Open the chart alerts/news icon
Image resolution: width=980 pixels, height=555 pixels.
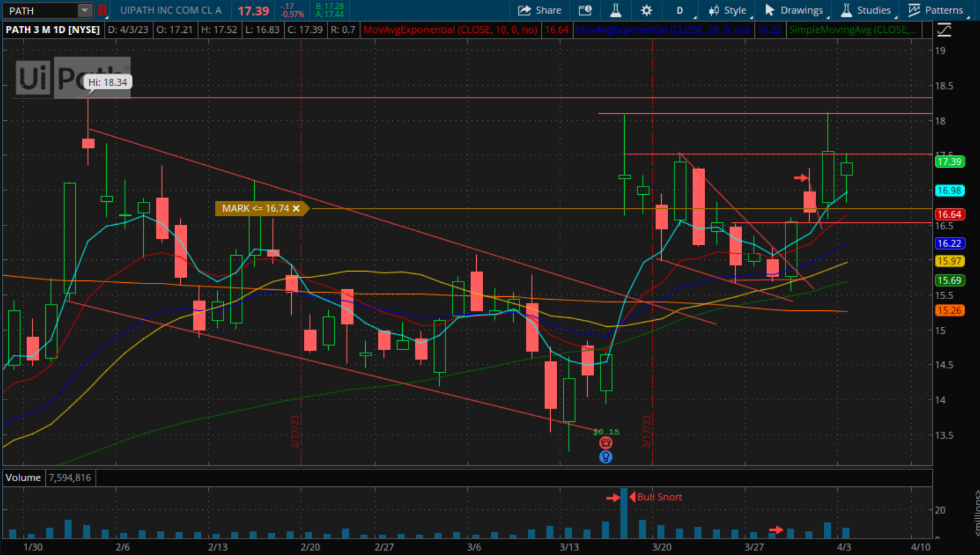[x=585, y=11]
